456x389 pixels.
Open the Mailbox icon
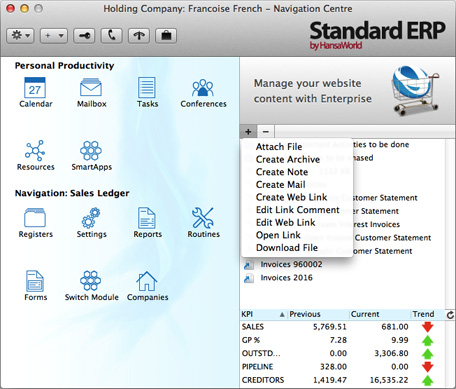click(x=91, y=88)
